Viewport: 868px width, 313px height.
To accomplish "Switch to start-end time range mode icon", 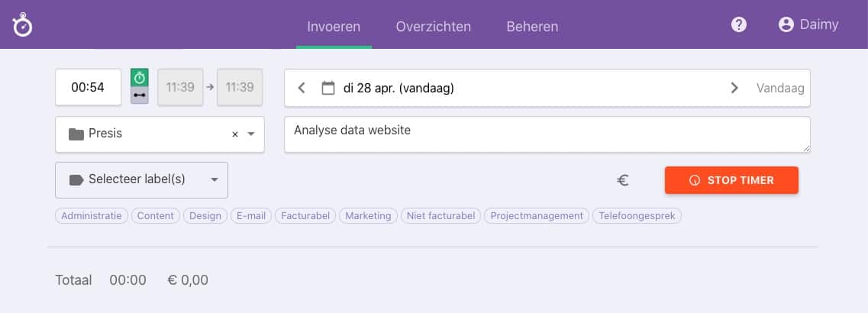I will [x=140, y=95].
